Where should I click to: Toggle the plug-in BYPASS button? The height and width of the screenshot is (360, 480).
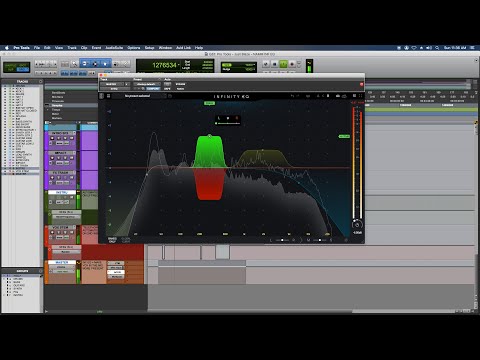point(180,84)
